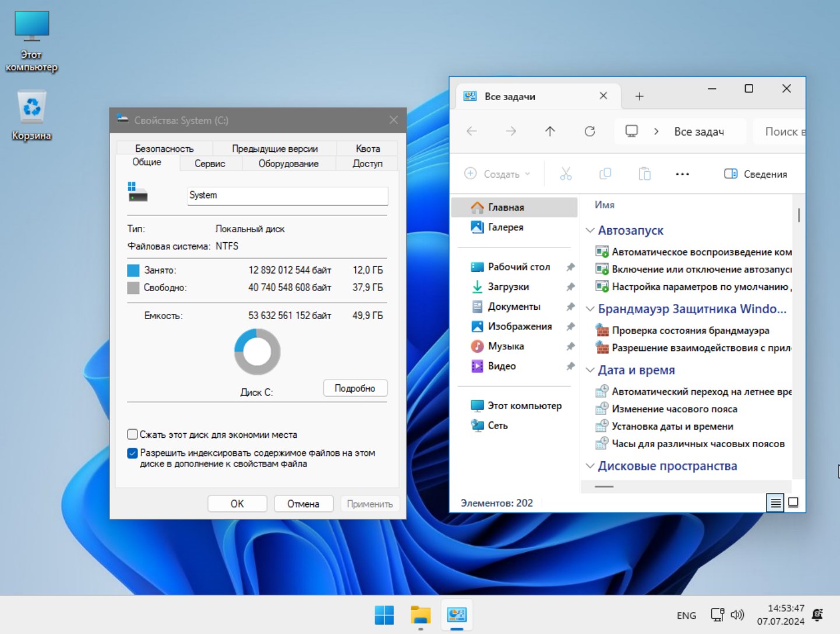Image resolution: width=840 pixels, height=634 pixels.
Task: Open the three-dots More options menu
Action: tap(682, 174)
